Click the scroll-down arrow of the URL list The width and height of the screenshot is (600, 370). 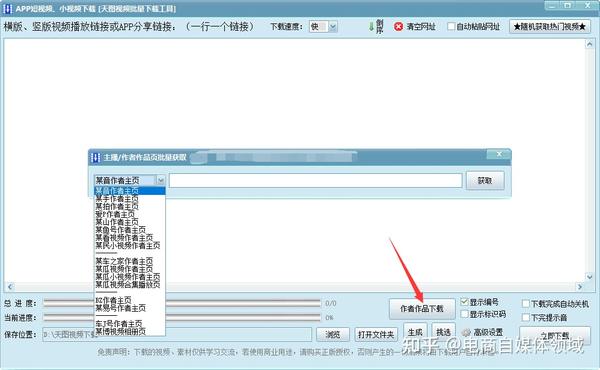pos(589,276)
